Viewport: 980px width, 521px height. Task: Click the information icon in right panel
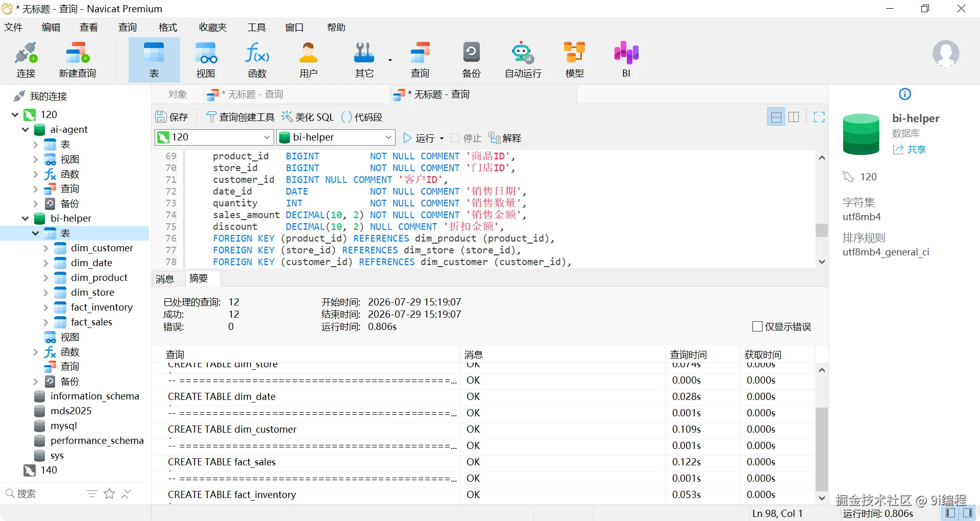[904, 94]
